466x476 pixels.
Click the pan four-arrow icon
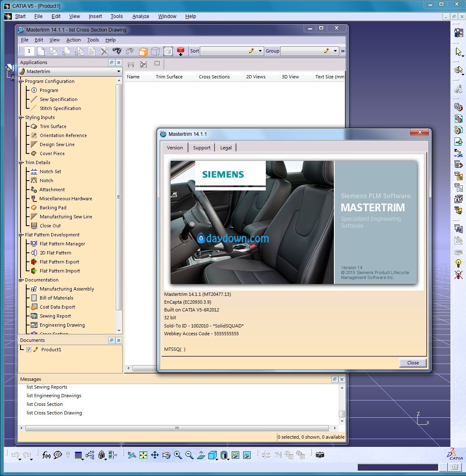click(155, 455)
